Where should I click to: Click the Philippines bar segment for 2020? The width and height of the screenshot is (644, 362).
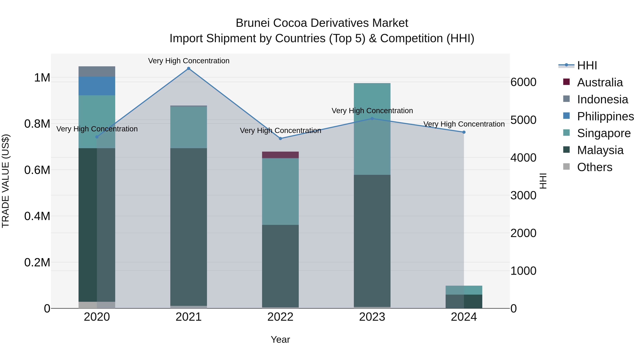pyautogui.click(x=97, y=86)
